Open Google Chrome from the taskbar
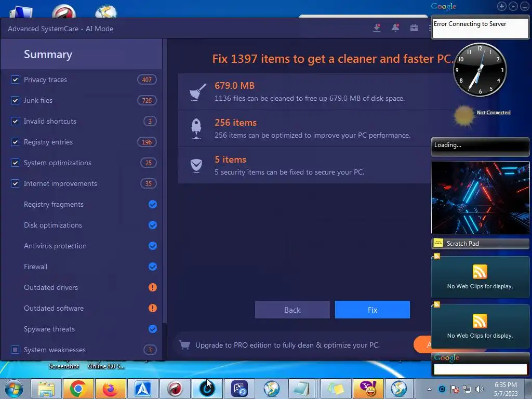Viewport: 532px width, 399px height. [x=78, y=389]
